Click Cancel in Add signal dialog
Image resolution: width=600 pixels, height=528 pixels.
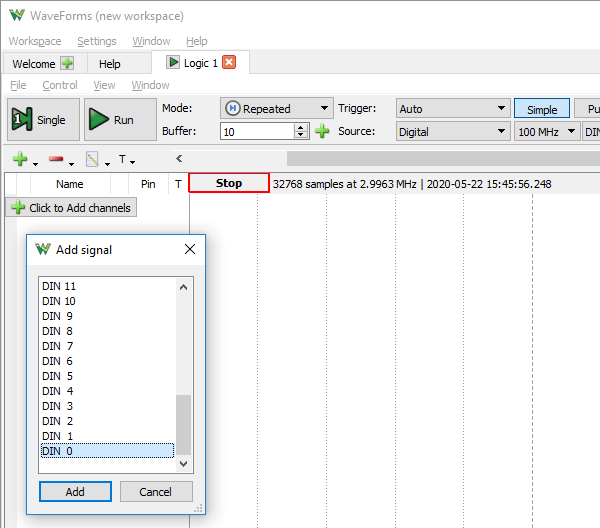156,492
